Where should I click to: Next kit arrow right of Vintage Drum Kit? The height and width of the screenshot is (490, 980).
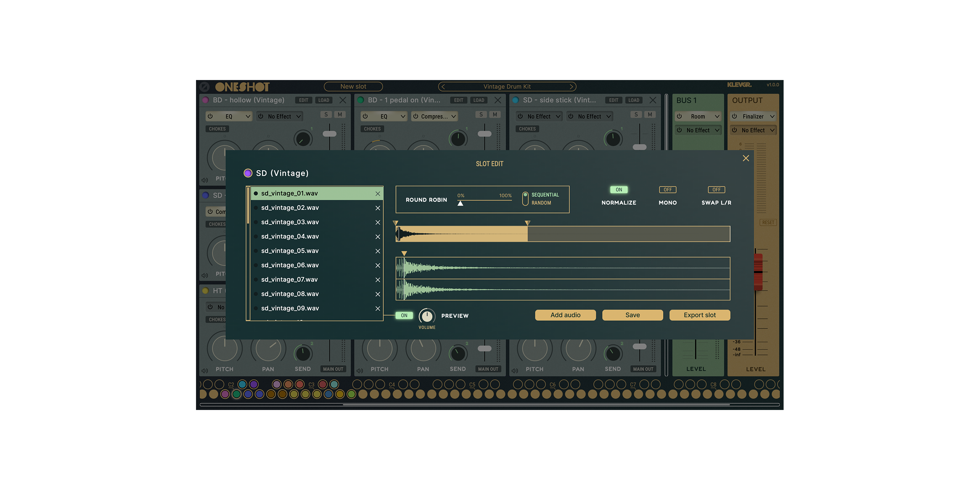(x=571, y=87)
